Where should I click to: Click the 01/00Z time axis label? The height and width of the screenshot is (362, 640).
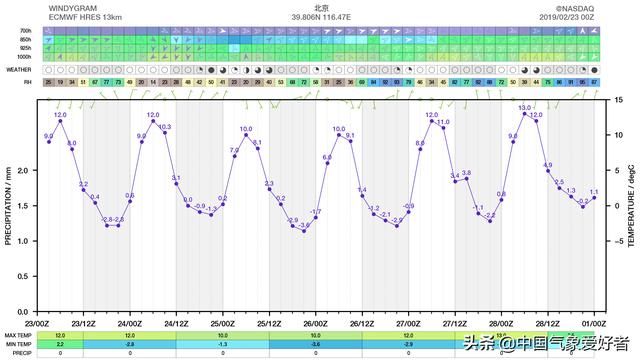click(x=594, y=324)
